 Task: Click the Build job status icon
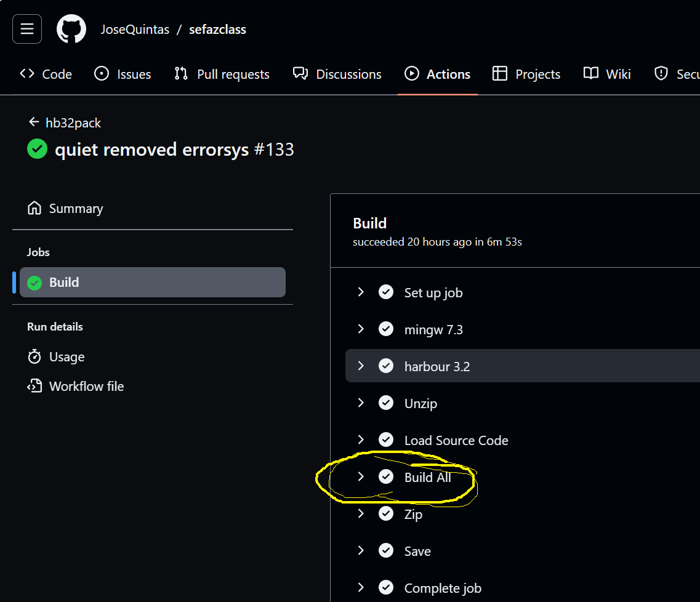click(35, 283)
